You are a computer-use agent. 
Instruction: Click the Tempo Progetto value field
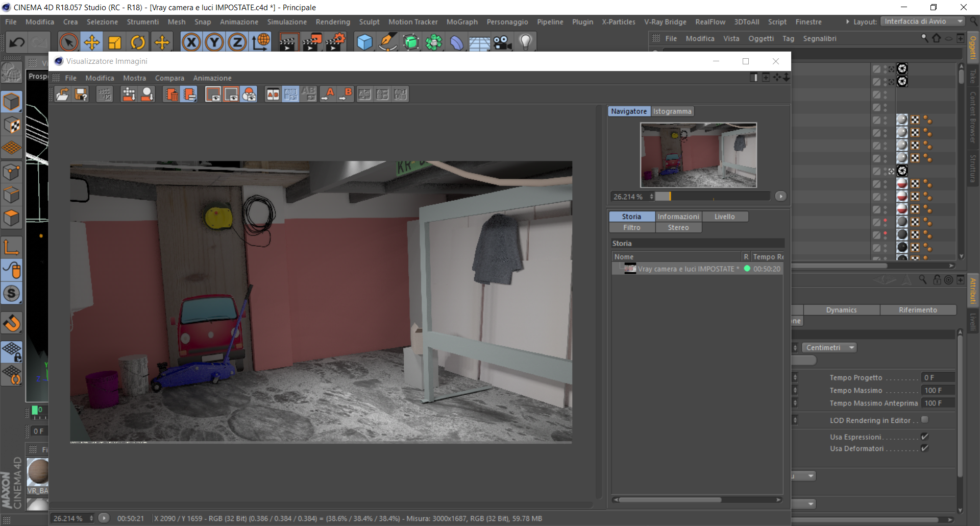pos(938,377)
